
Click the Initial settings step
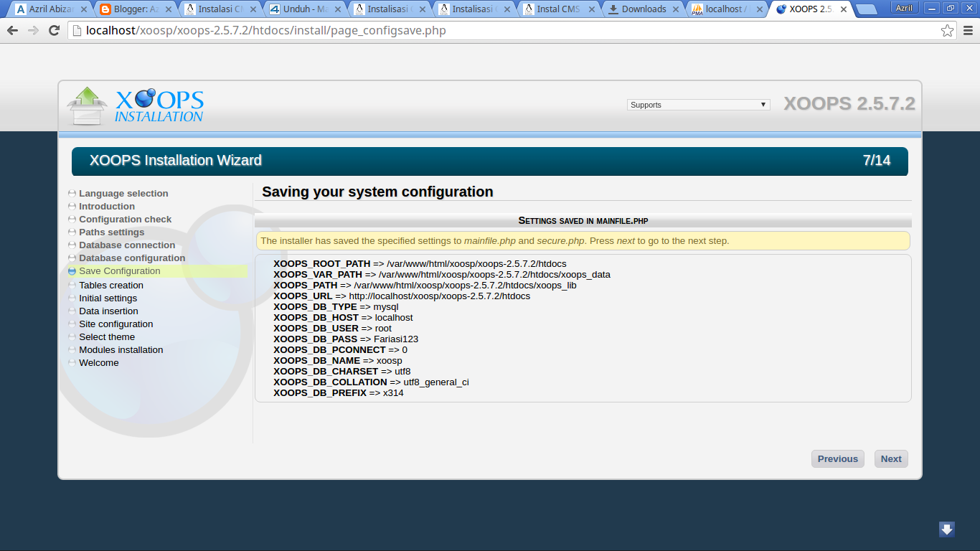pyautogui.click(x=108, y=298)
